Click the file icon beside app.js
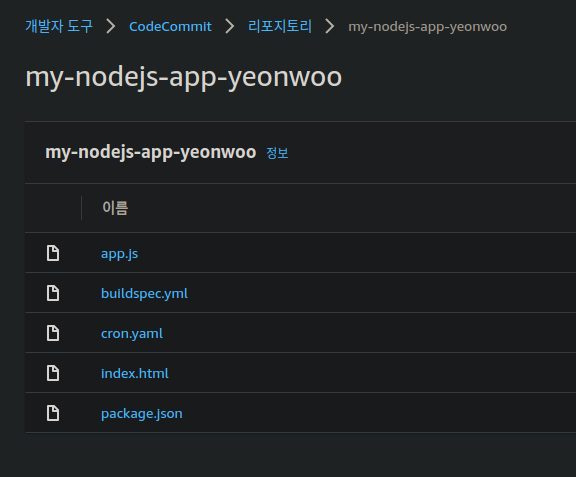 point(53,253)
